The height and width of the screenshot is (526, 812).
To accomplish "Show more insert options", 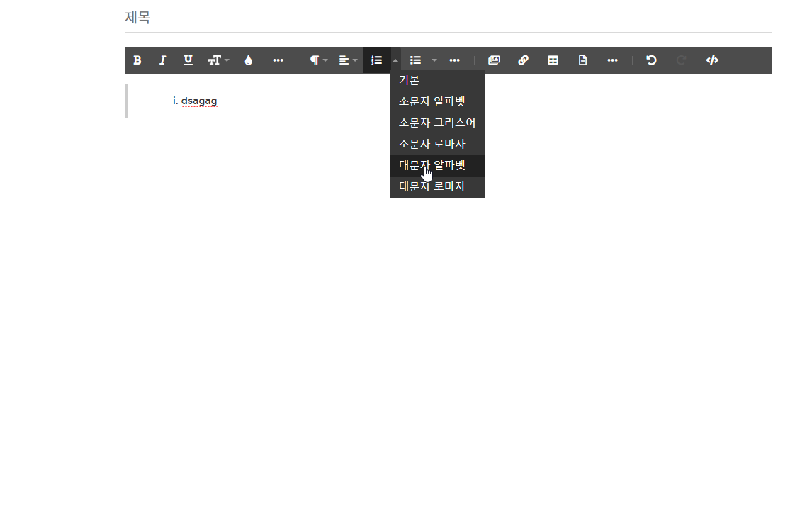I will [x=612, y=60].
